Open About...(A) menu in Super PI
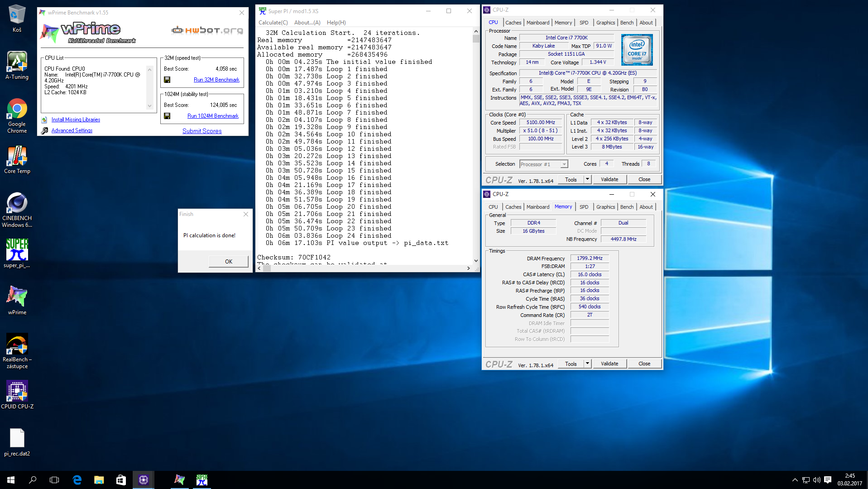Image resolution: width=868 pixels, height=489 pixels. [x=307, y=23]
